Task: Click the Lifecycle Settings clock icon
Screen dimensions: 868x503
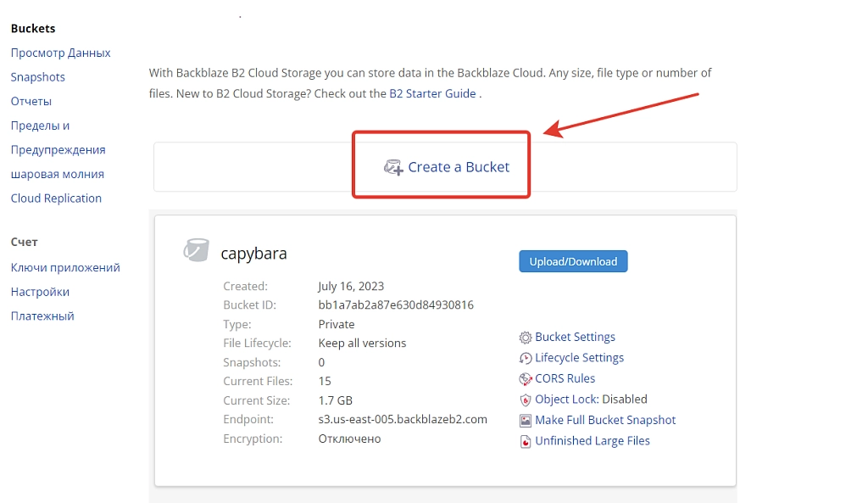Action: (526, 358)
